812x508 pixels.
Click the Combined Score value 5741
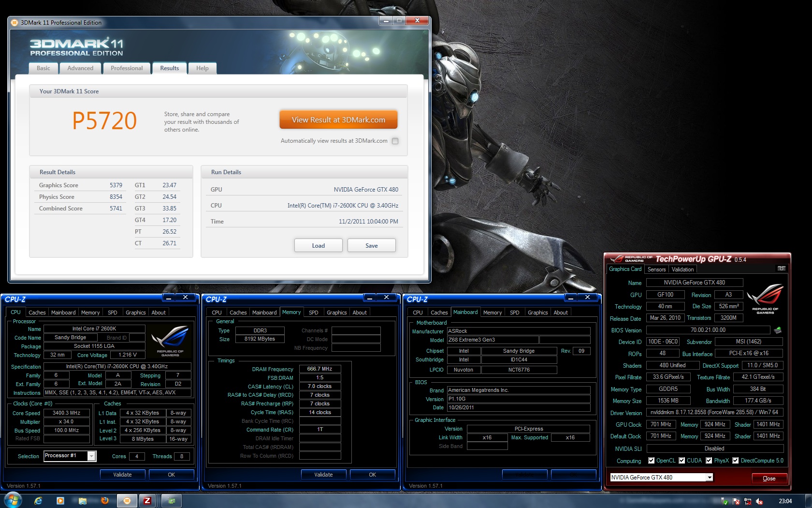coord(116,209)
